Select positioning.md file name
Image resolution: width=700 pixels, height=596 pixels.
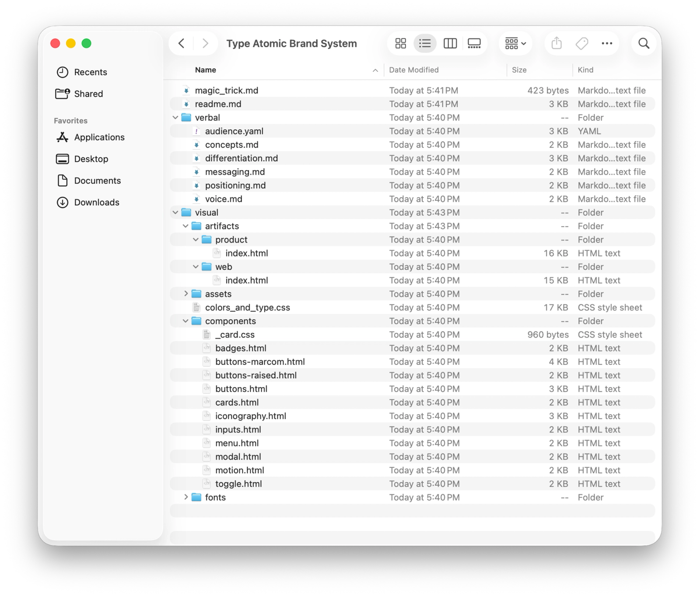pos(235,185)
